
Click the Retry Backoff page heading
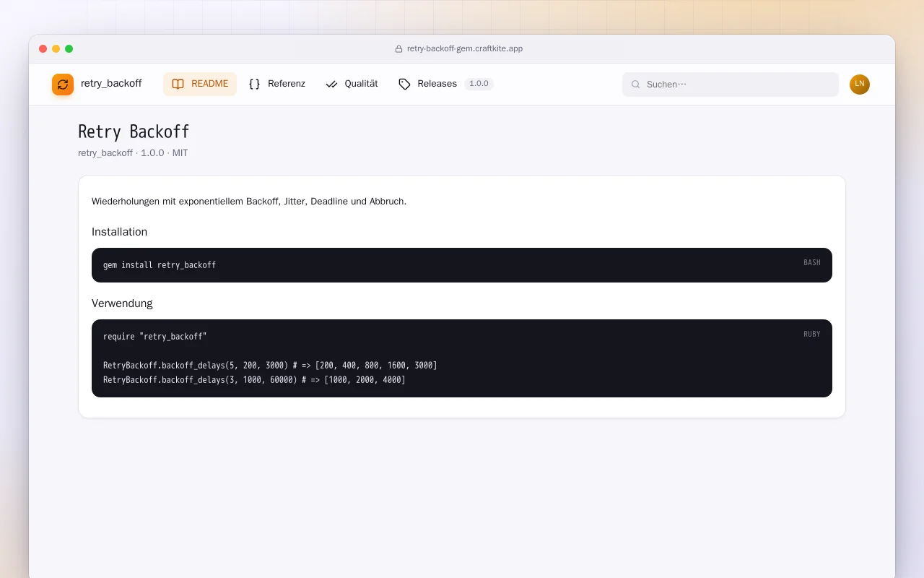134,131
